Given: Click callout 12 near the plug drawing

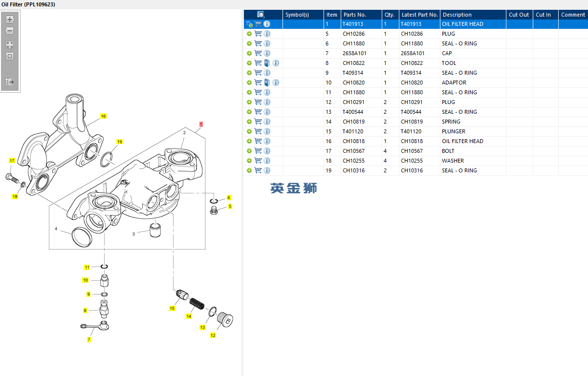Looking at the screenshot, I should coord(213,335).
